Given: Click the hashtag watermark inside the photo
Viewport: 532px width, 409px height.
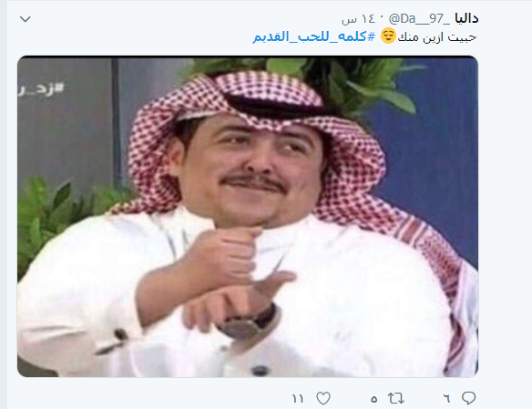Looking at the screenshot, I should click(x=41, y=89).
